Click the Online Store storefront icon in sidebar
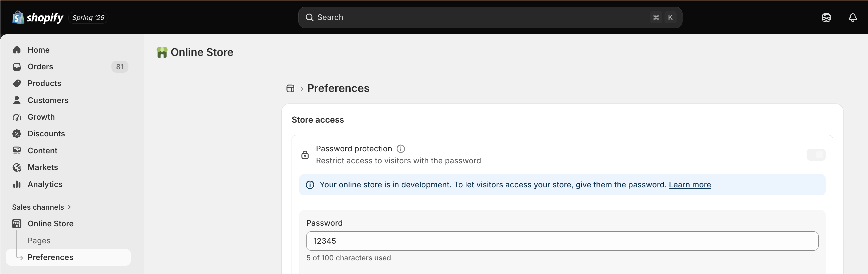The image size is (868, 274). click(17, 224)
